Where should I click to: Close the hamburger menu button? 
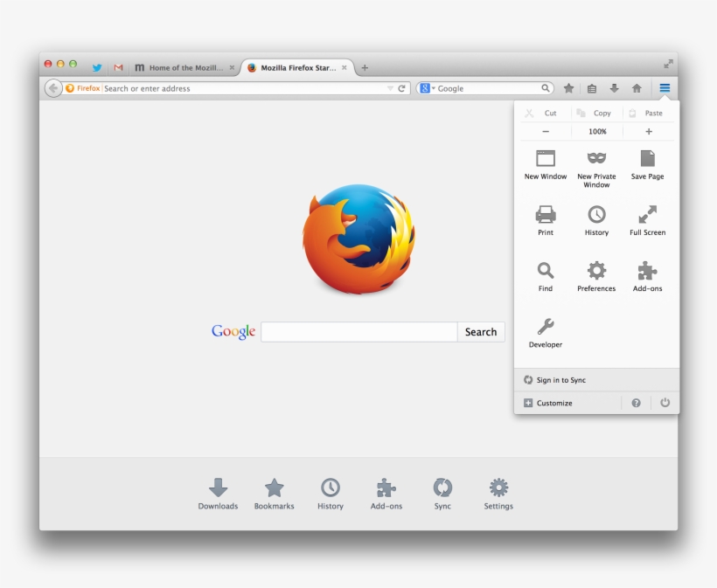point(665,88)
